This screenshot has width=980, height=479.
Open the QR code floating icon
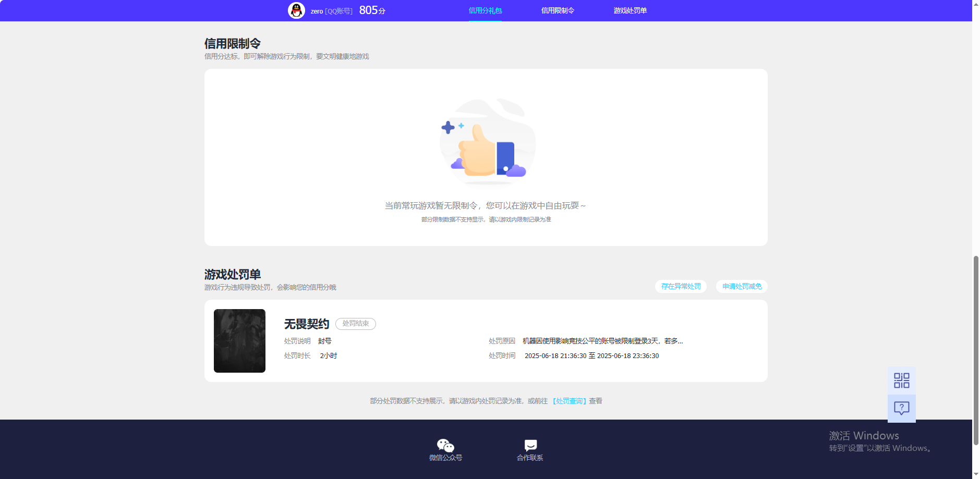(x=901, y=380)
